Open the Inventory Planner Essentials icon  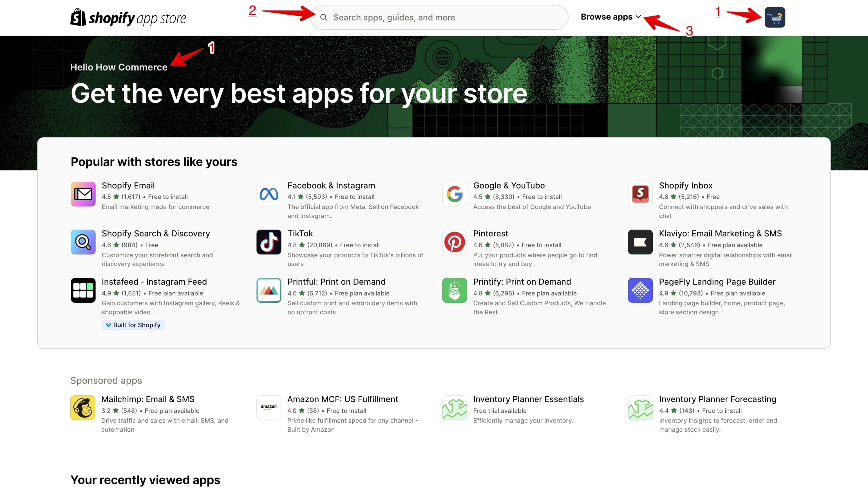pyautogui.click(x=454, y=408)
